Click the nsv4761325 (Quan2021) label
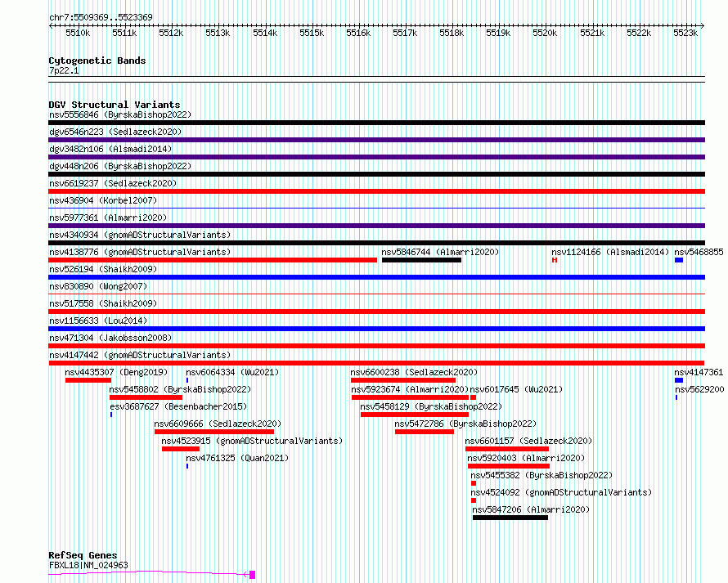This screenshot has width=728, height=583. tap(237, 458)
